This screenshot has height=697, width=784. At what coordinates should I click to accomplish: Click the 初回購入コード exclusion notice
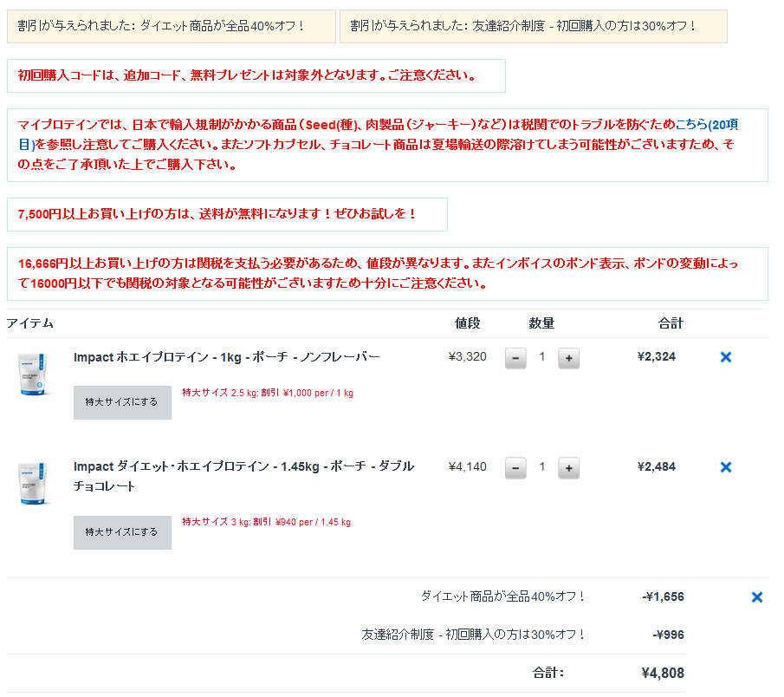[x=256, y=75]
